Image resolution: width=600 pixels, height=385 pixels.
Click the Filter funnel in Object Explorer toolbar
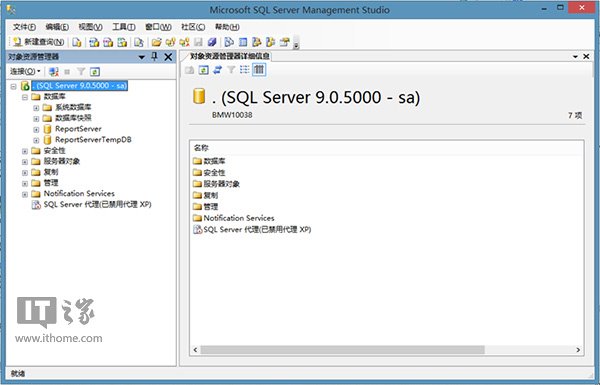tap(81, 72)
